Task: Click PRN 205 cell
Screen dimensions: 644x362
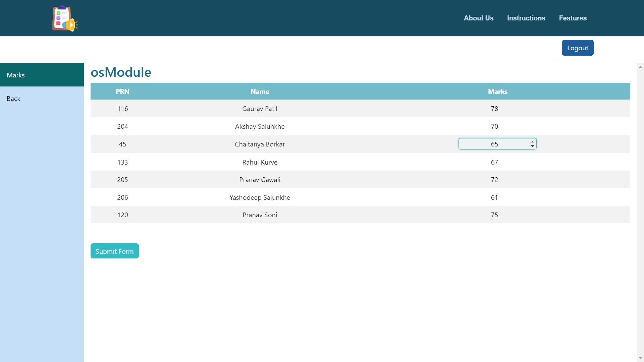Action: coord(122,180)
